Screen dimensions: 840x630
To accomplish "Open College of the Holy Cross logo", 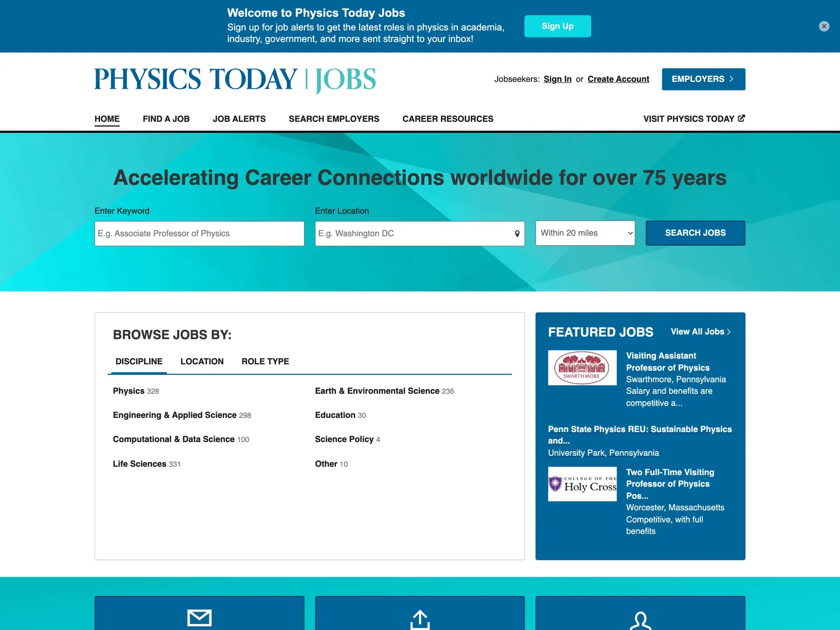I will (x=582, y=484).
